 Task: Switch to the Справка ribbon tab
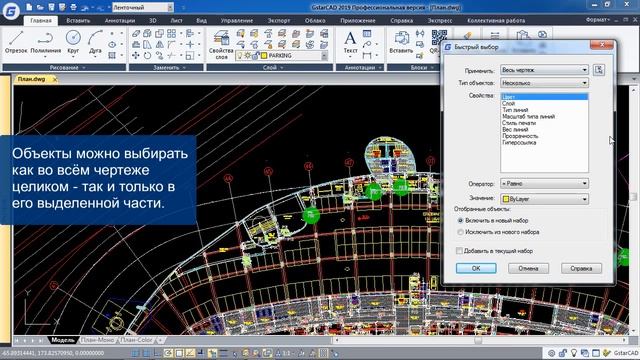click(x=401, y=20)
